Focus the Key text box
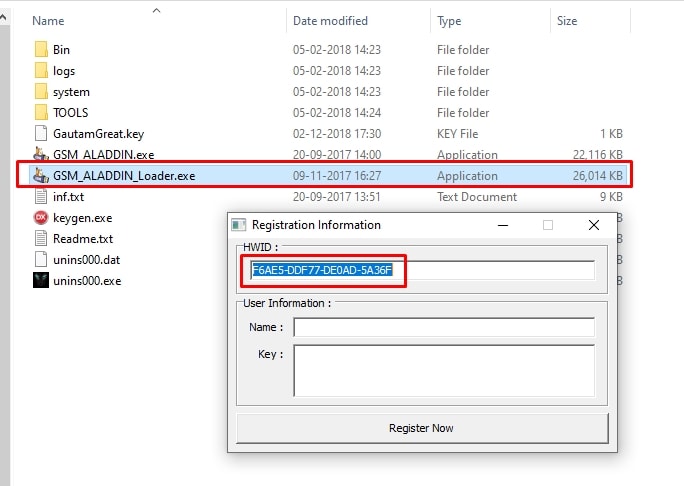This screenshot has height=486, width=684. pos(444,371)
